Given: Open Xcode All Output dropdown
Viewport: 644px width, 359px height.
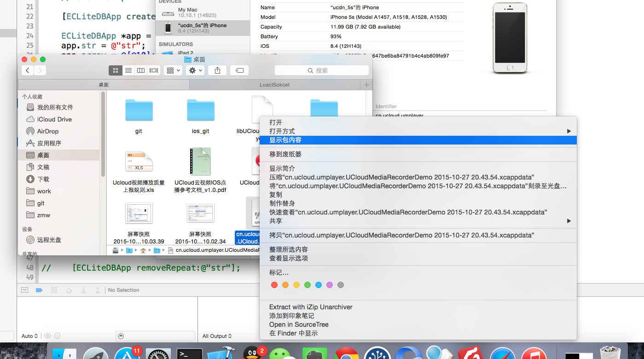Looking at the screenshot, I should pyautogui.click(x=217, y=336).
